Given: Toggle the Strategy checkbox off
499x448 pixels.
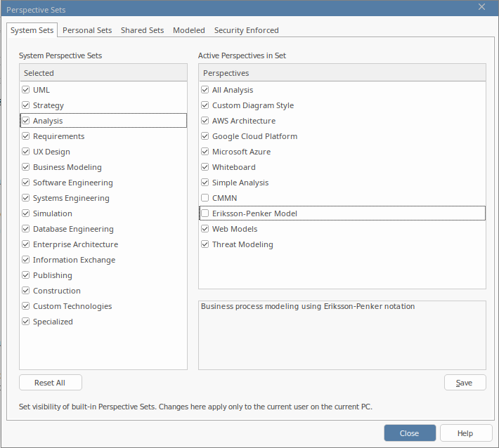Looking at the screenshot, I should click(26, 105).
